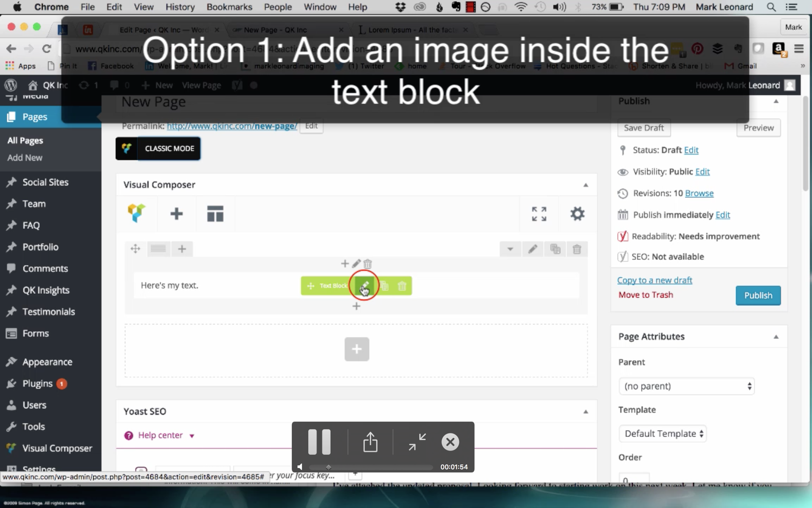The height and width of the screenshot is (508, 812).
Task: Toggle the row collapse arrow
Action: pyautogui.click(x=510, y=249)
